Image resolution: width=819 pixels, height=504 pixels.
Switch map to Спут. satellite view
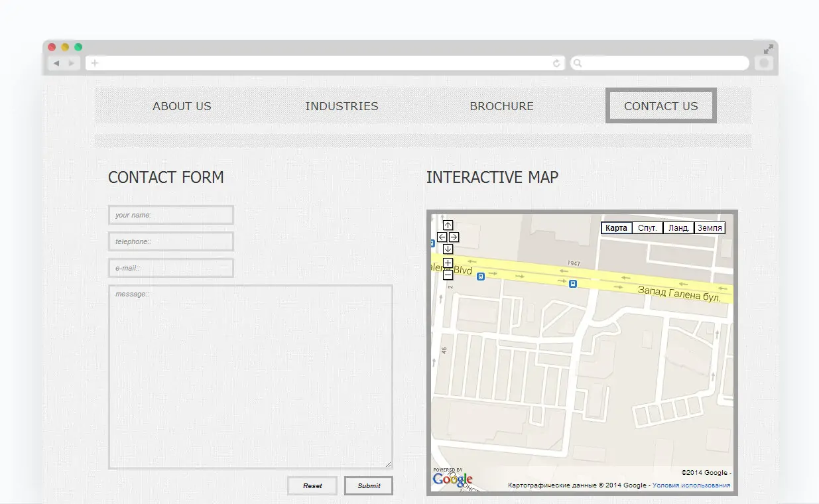647,228
